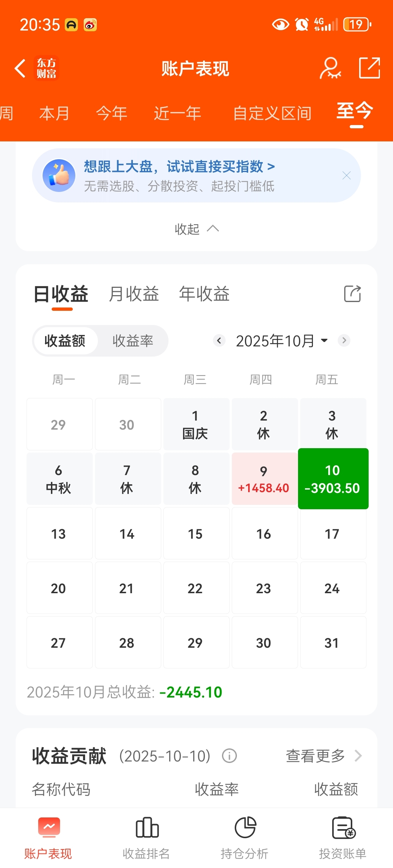Open info icon beside 收益贡献 date
The width and height of the screenshot is (393, 868).
tap(229, 756)
